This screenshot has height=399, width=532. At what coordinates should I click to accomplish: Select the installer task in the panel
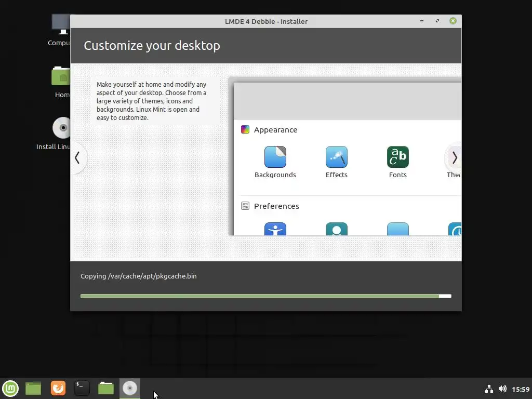(x=129, y=389)
